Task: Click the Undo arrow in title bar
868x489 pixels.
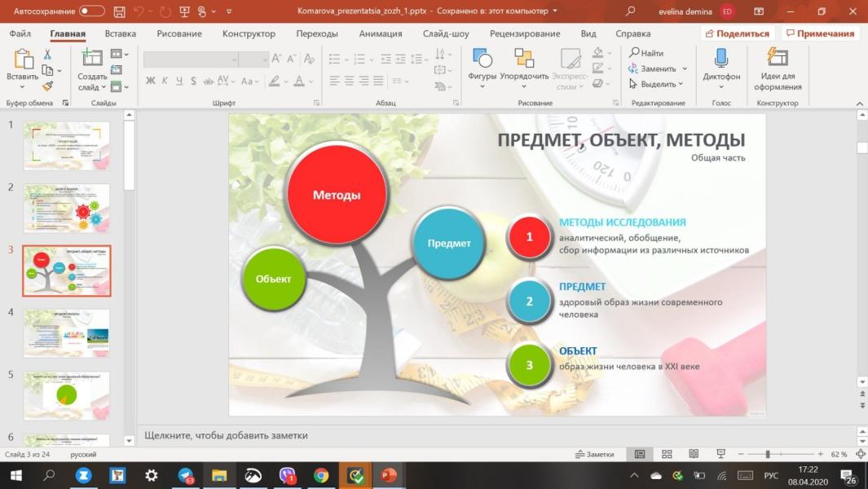Action: 139,11
